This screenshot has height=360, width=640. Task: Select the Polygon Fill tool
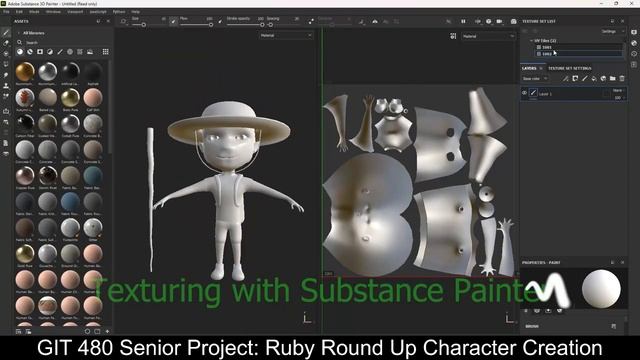(6, 64)
